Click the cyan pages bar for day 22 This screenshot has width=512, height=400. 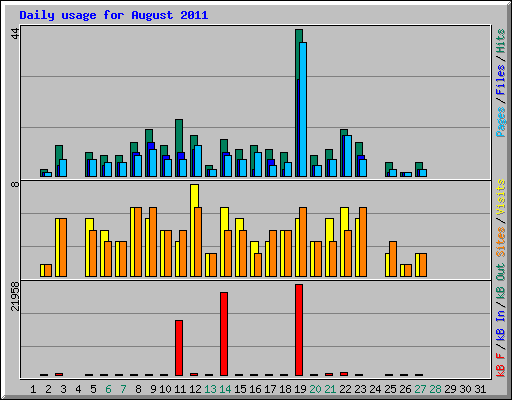point(348,156)
